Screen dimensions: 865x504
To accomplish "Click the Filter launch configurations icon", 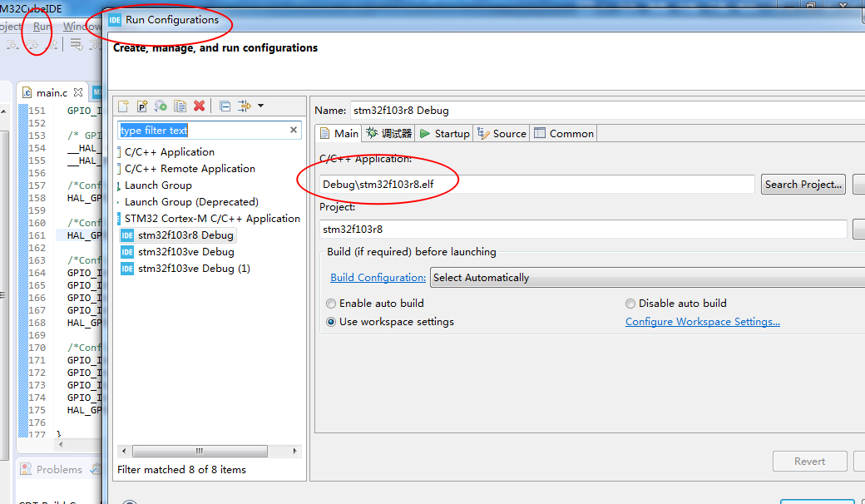I will (244, 106).
